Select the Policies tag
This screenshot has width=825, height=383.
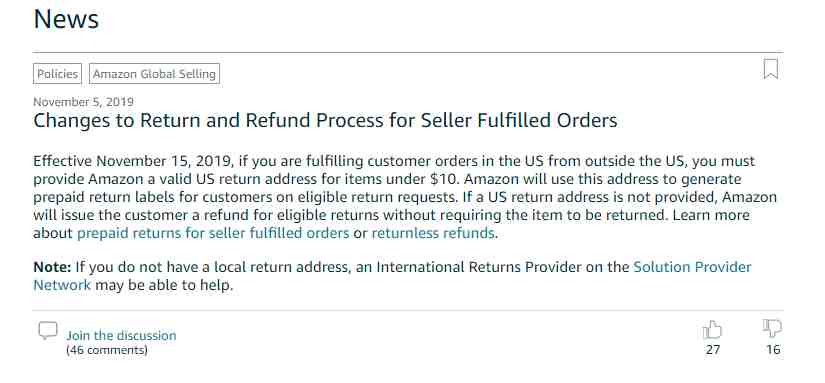pyautogui.click(x=57, y=74)
